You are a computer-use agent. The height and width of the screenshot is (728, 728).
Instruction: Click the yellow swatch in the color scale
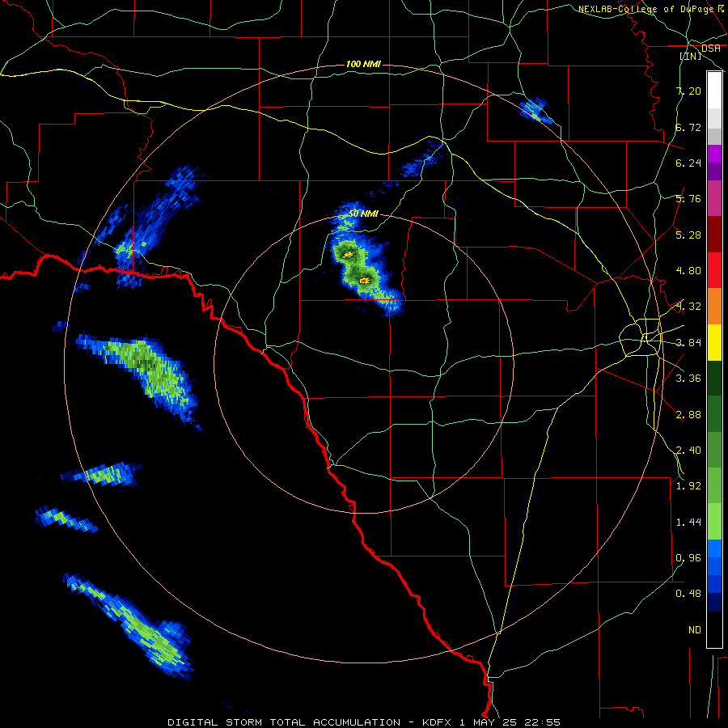(714, 342)
